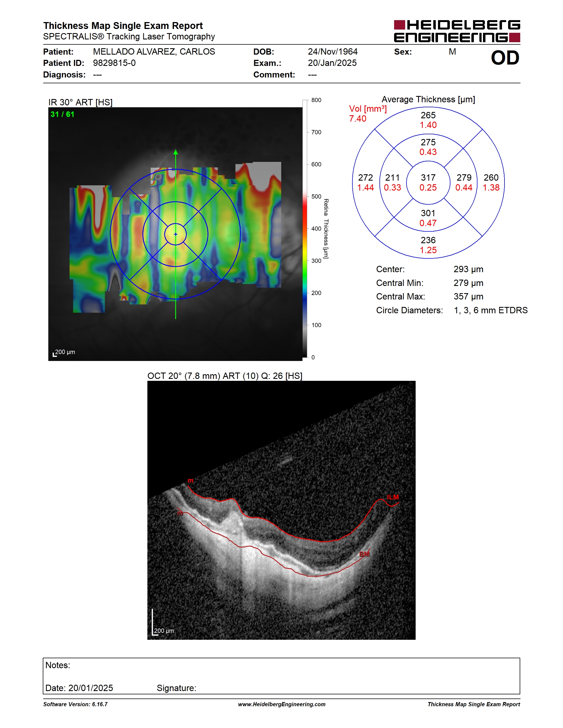Click the 0 tick on the thickness scale

313,357
